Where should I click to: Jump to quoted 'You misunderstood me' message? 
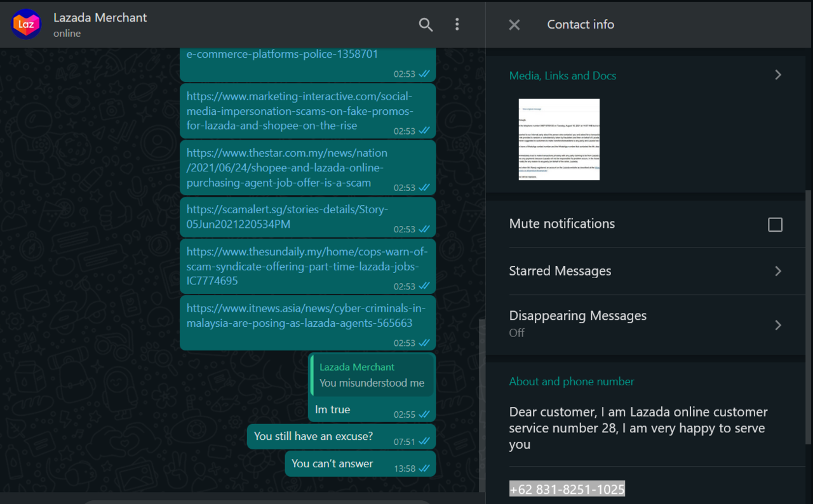point(372,375)
